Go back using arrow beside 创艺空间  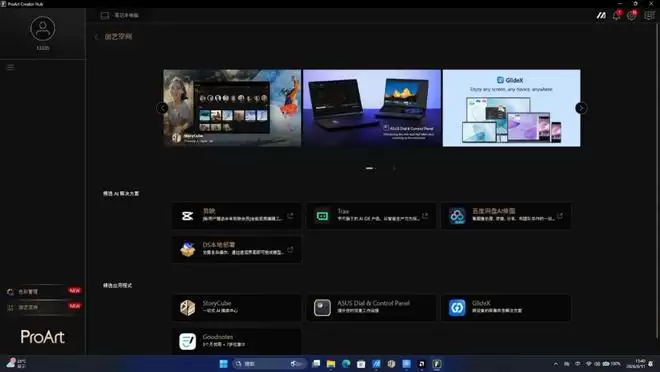coord(96,37)
